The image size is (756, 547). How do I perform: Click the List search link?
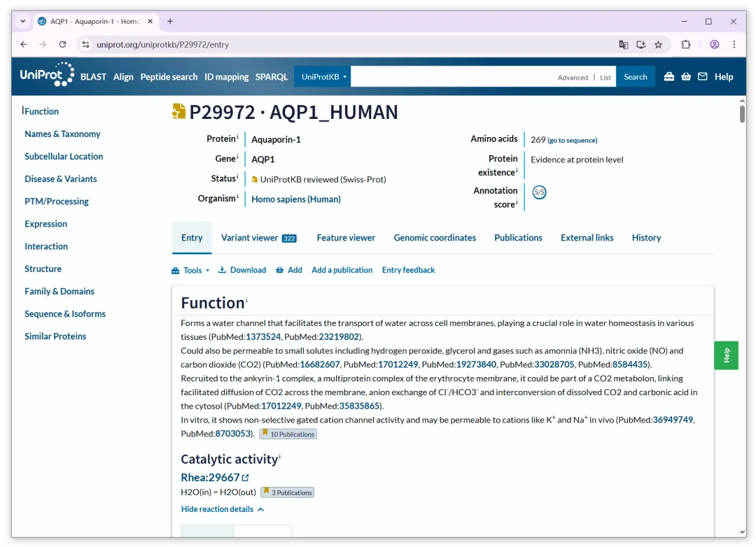tap(605, 78)
